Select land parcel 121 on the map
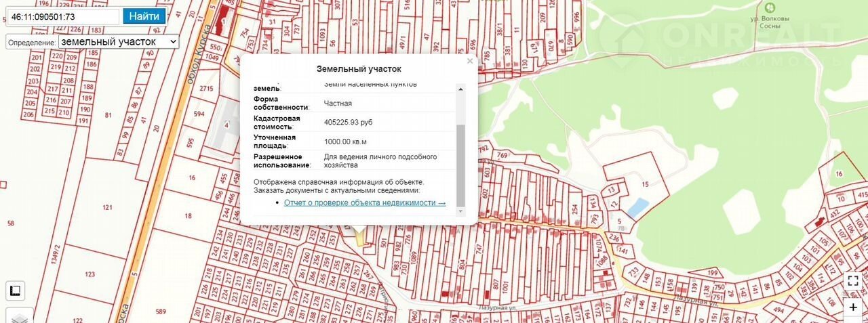 [x=107, y=207]
